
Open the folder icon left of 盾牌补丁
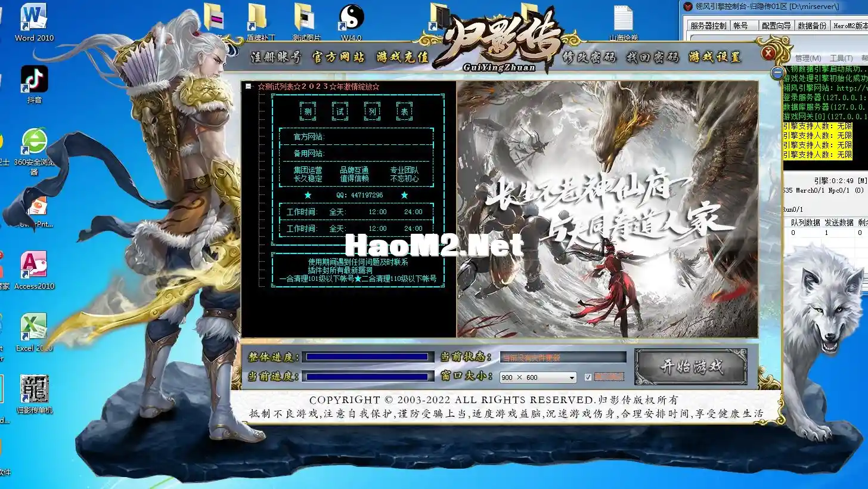coord(214,18)
